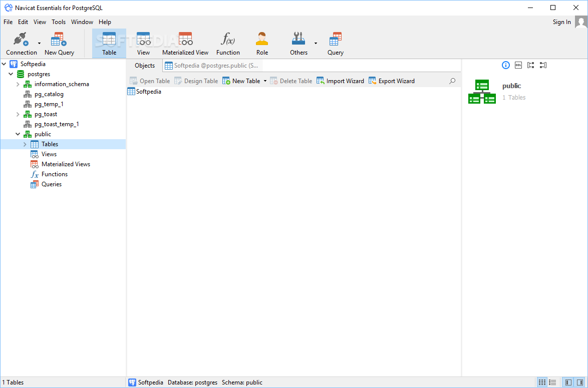Toggle the right information pane visibility
The height and width of the screenshot is (388, 588).
point(580,382)
